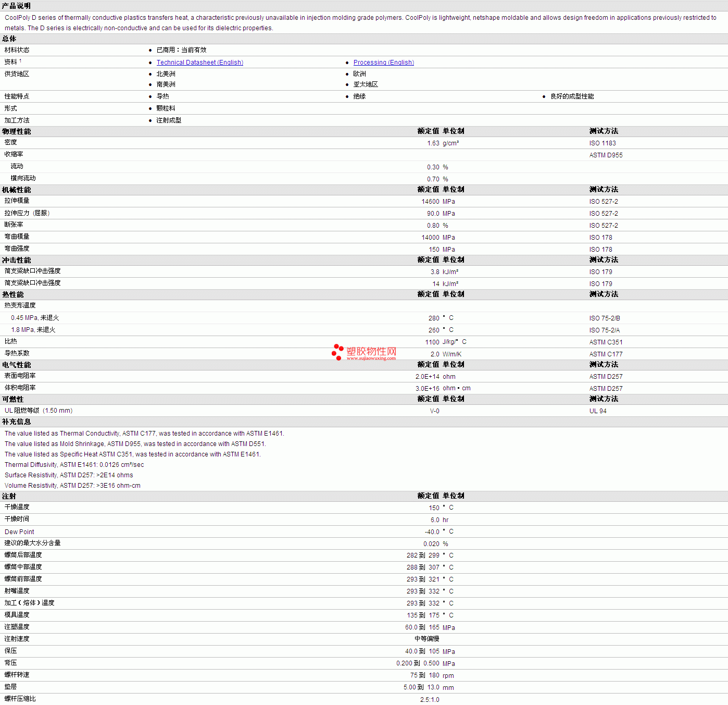Click the 拉伸模量 row label
The height and width of the screenshot is (705, 728).
pos(17,201)
